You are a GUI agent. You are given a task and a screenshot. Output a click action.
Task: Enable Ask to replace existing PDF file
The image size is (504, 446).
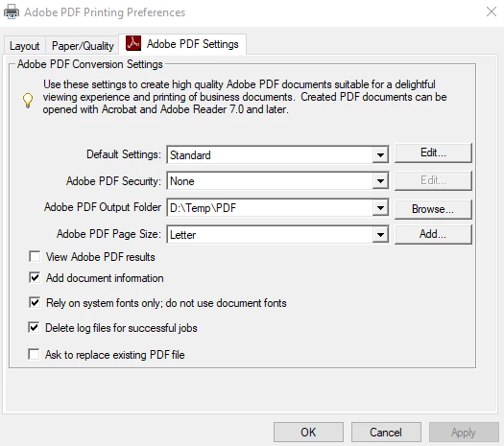click(x=34, y=355)
